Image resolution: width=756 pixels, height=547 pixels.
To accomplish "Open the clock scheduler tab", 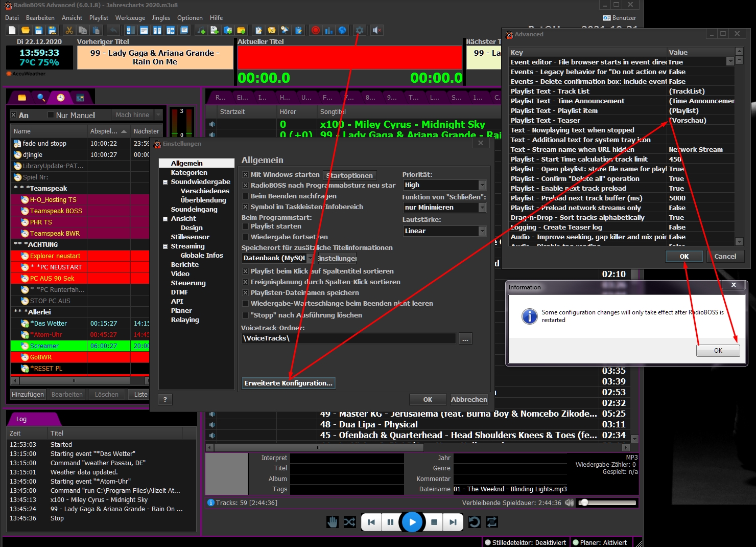I will point(61,97).
